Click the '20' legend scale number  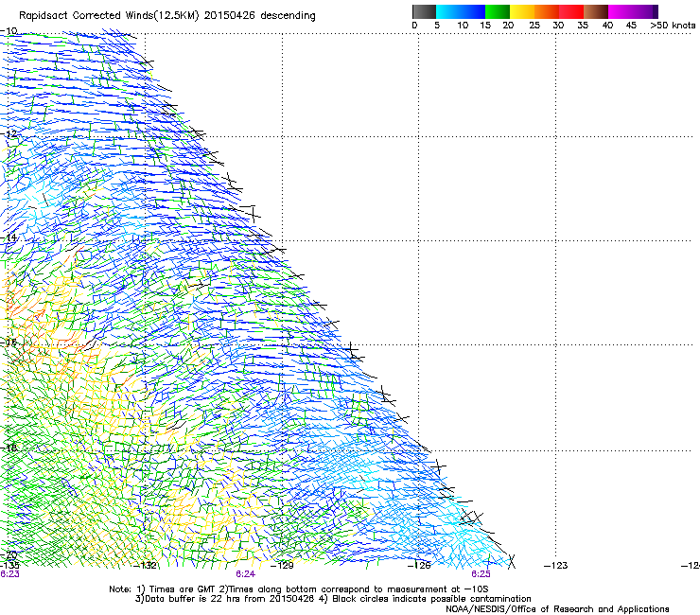(x=508, y=26)
